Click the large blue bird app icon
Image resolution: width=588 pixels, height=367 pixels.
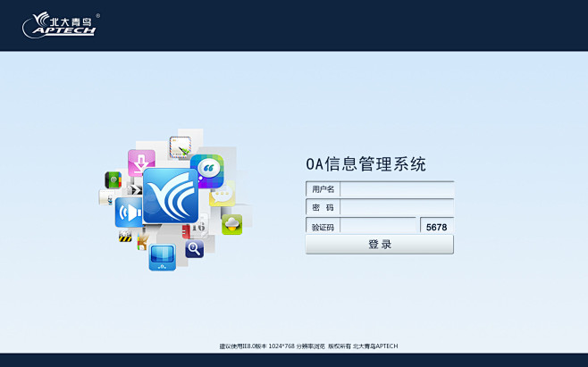click(171, 196)
